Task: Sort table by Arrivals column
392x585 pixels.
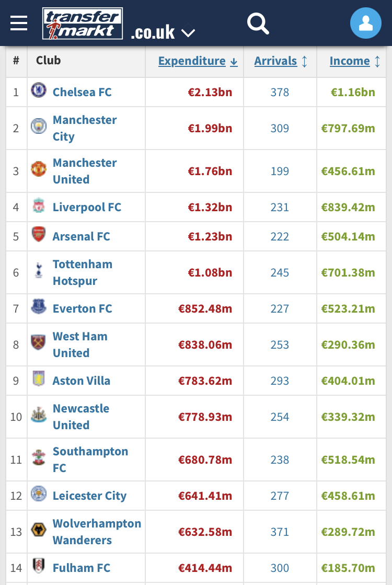Action: (x=281, y=61)
